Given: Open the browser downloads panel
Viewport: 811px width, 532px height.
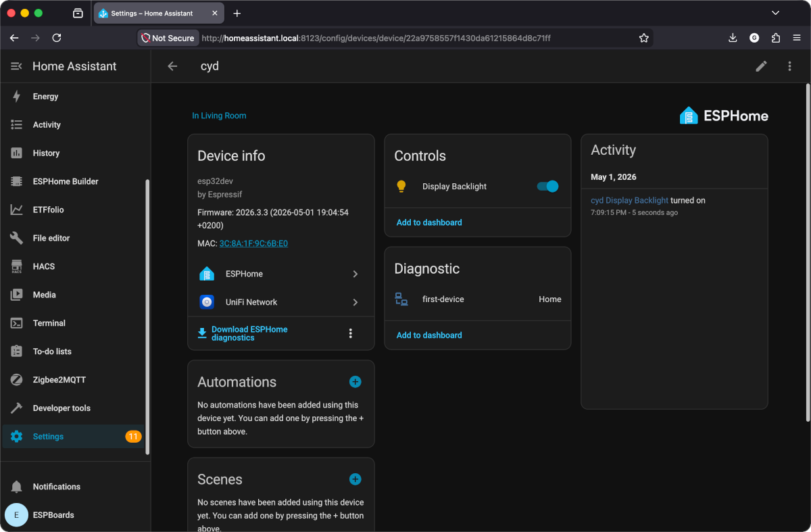Looking at the screenshot, I should tap(733, 38).
